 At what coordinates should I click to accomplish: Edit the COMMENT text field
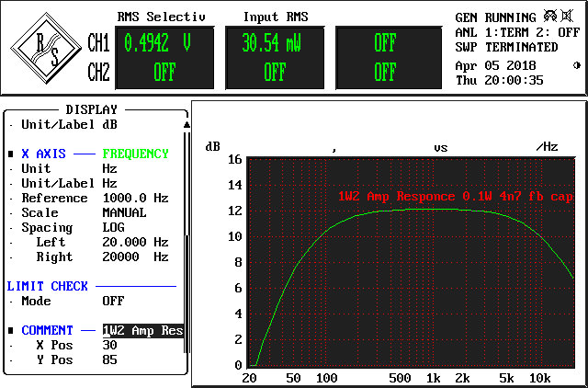[x=143, y=331]
